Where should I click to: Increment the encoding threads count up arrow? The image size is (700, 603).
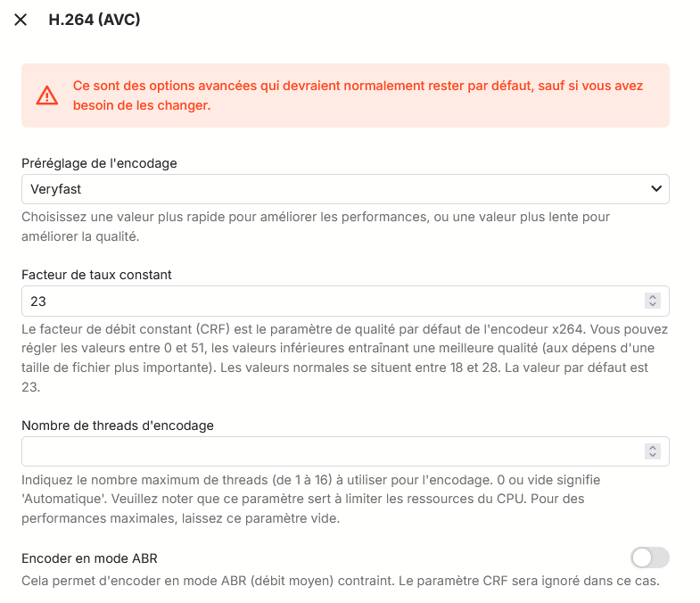pyautogui.click(x=653, y=447)
